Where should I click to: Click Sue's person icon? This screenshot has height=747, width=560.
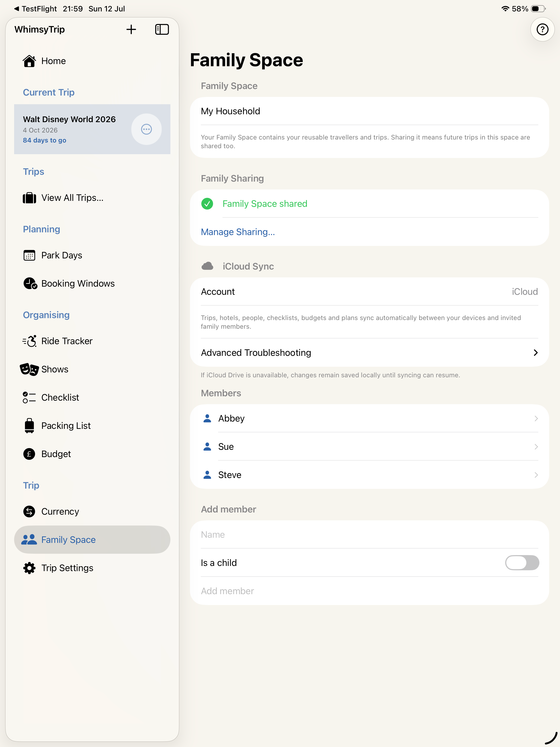pyautogui.click(x=207, y=447)
